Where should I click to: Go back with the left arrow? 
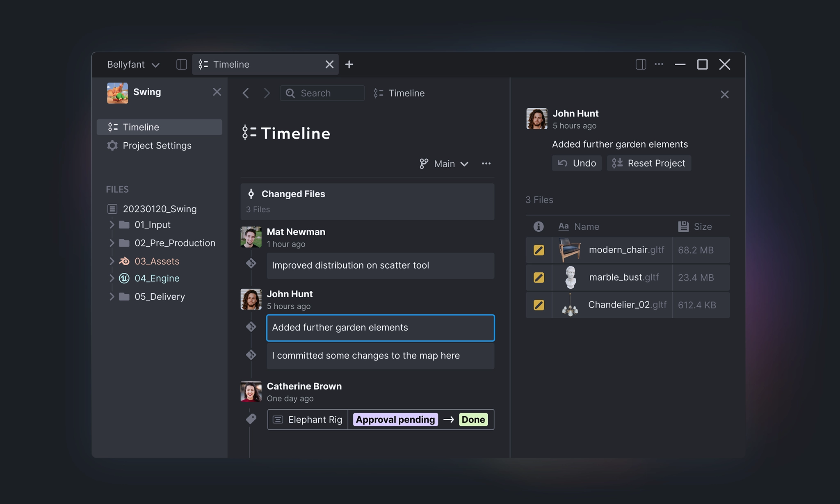pyautogui.click(x=246, y=93)
